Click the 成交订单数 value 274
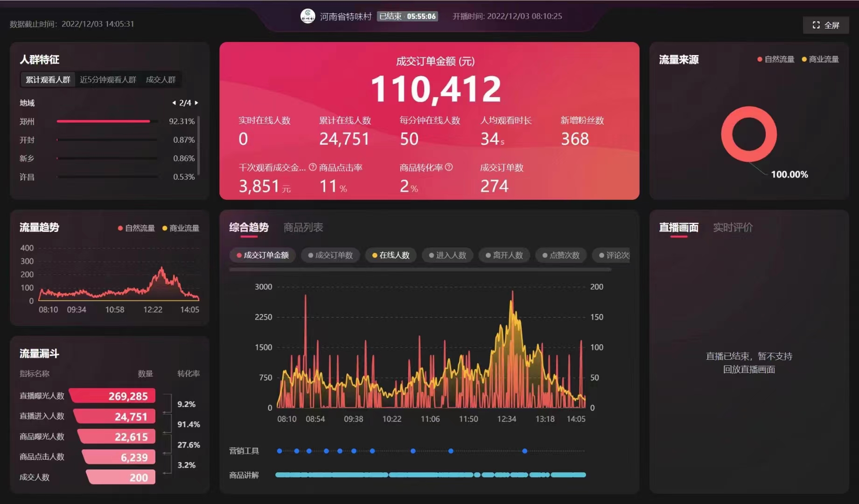Image resolution: width=859 pixels, height=504 pixels. click(x=494, y=186)
